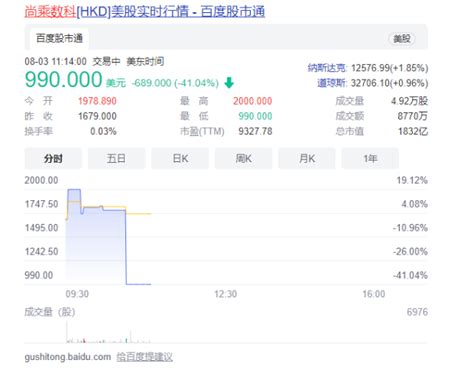Click the -26.00% axis label
The image size is (474, 373).
[x=410, y=252]
